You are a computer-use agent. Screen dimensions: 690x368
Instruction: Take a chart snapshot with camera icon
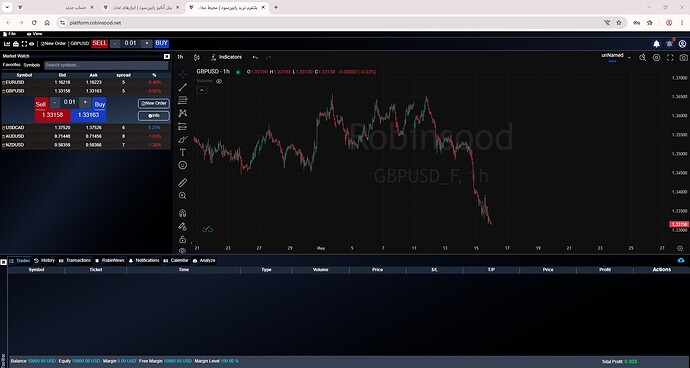pos(683,57)
